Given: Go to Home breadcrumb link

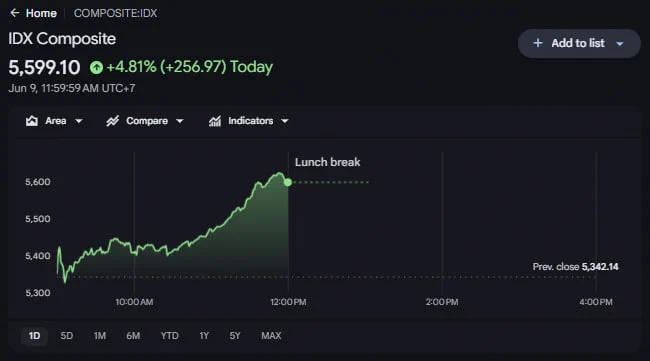Looking at the screenshot, I should 41,13.
